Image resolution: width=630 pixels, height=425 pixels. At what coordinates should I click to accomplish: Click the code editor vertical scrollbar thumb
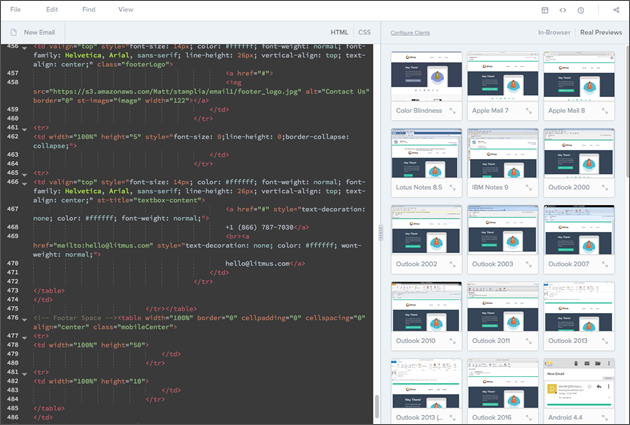click(377, 407)
